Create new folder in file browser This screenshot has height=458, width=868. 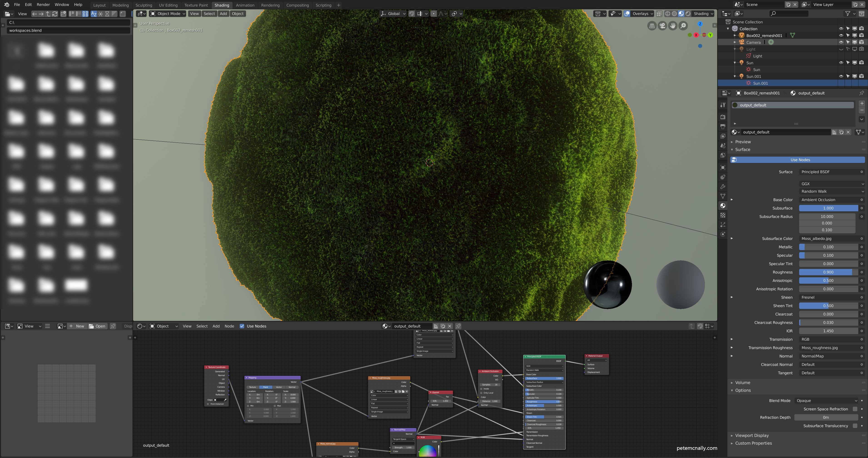[63, 14]
